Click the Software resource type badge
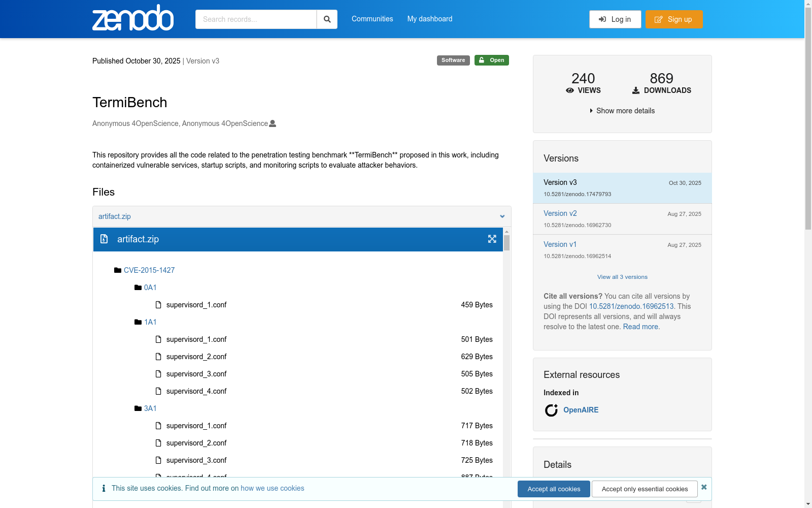 point(453,60)
